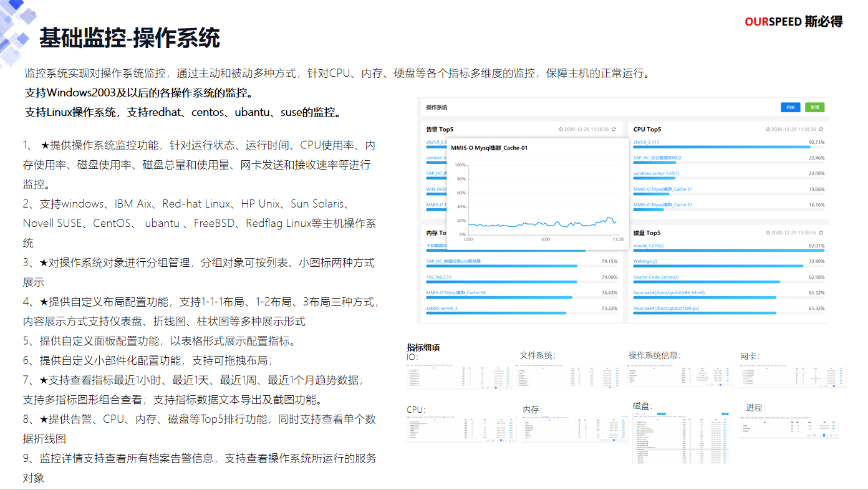Click the clock icon in CPU Top5 header
868x490 pixels.
tap(768, 130)
